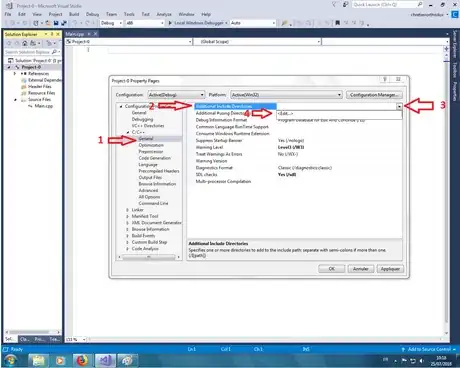
Task: Click the property tree horizontal scrollbar
Action: (x=149, y=257)
